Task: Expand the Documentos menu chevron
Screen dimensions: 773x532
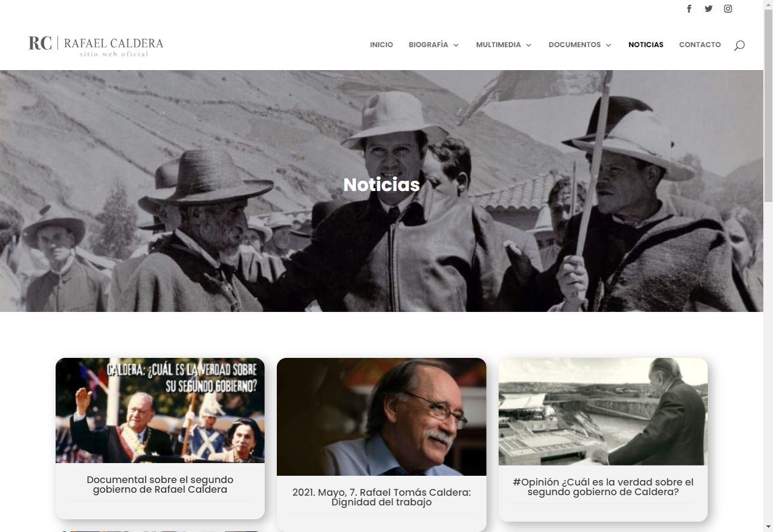Action: tap(608, 45)
